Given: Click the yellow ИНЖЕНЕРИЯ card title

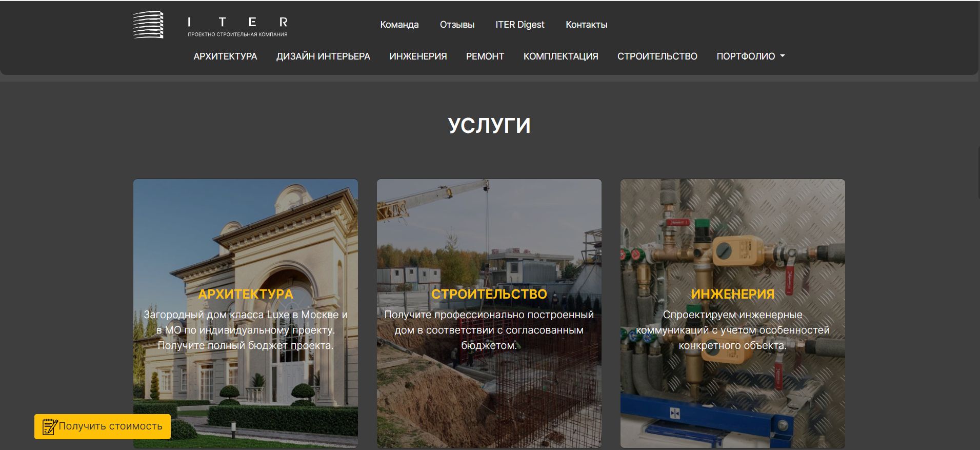Looking at the screenshot, I should point(732,294).
